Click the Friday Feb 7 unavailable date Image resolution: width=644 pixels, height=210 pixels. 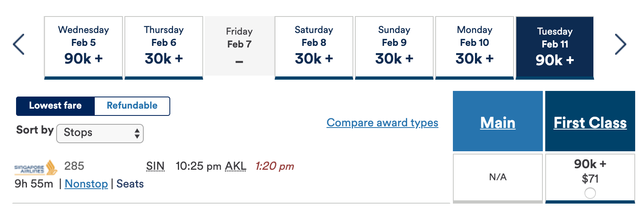pyautogui.click(x=239, y=46)
